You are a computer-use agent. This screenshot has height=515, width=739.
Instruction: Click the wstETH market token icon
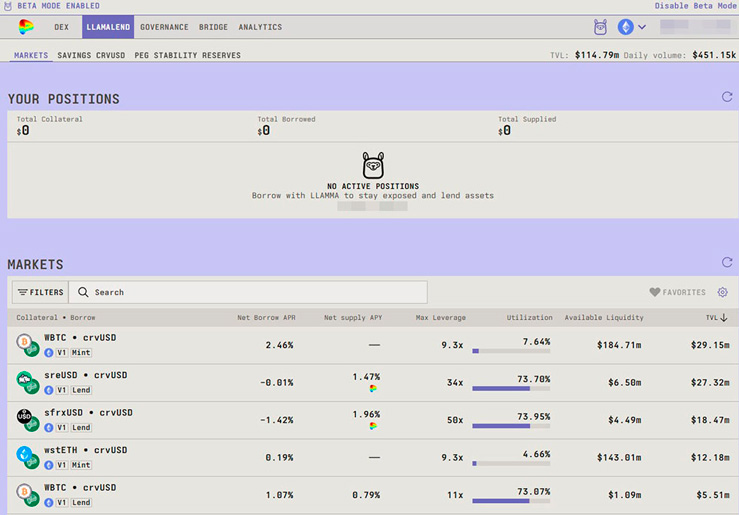27,457
